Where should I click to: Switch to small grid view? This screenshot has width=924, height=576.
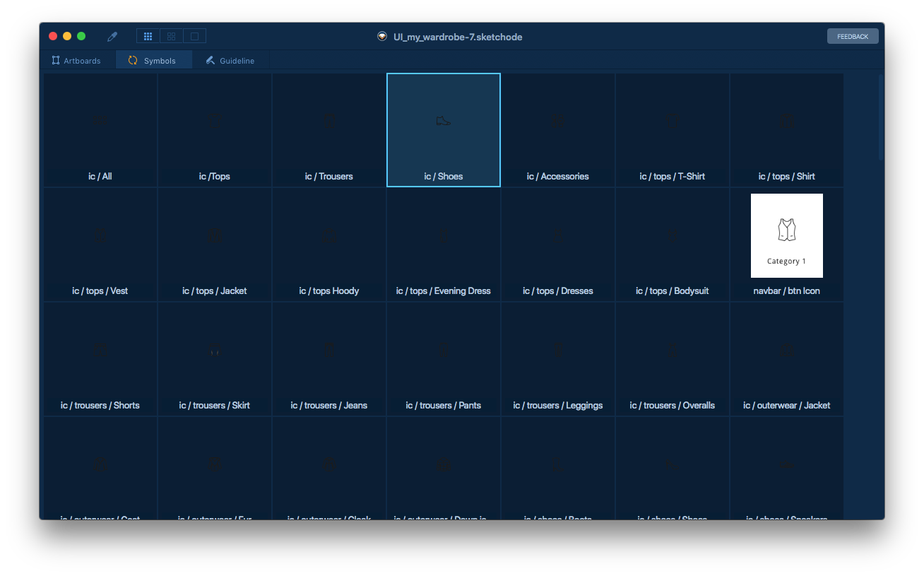pos(148,37)
